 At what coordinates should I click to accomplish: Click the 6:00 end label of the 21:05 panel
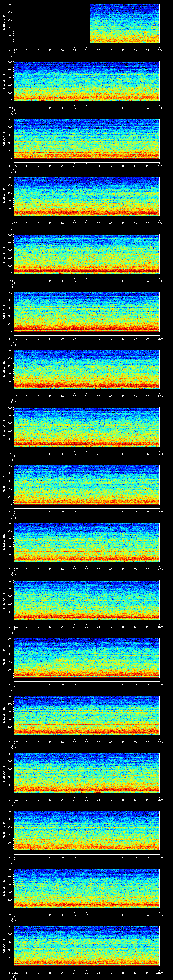tap(160, 108)
